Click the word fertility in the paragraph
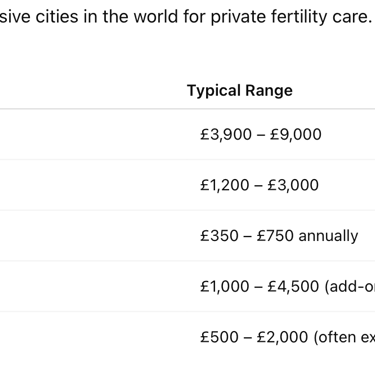This screenshot has height=366, width=375. click(298, 17)
